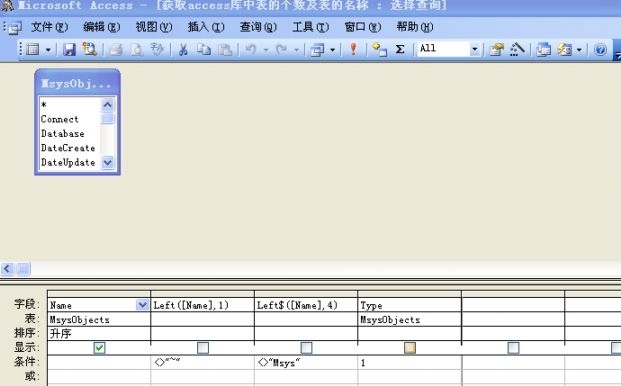Open the View button dropdown arrow
This screenshot has width=621, height=386.
[x=48, y=49]
